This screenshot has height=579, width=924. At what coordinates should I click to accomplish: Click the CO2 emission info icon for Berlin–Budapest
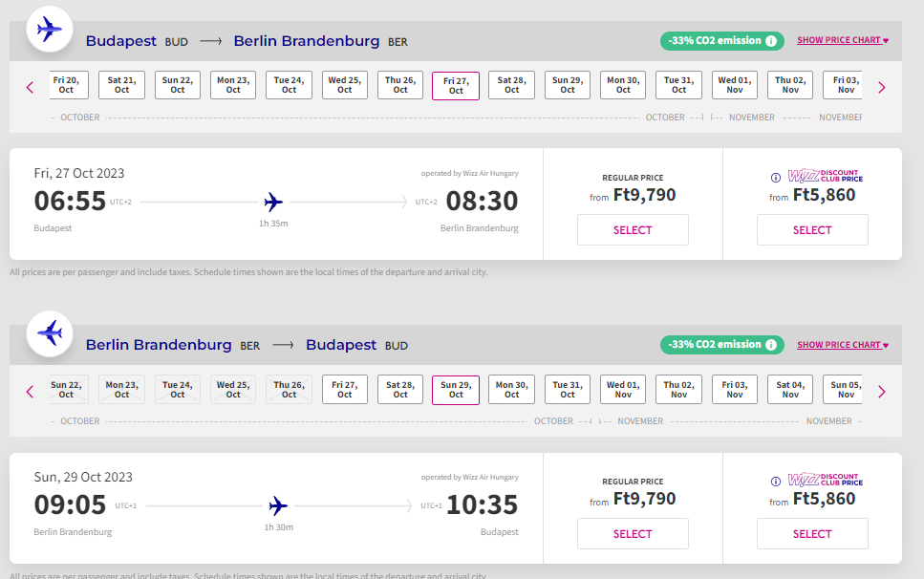click(x=771, y=345)
